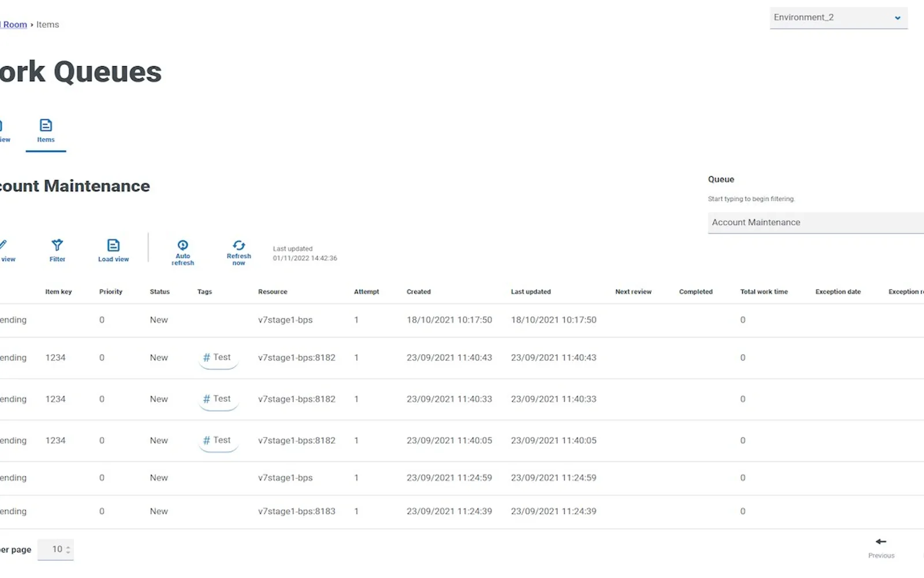Select status New in 11:24:59 row

[x=159, y=478]
